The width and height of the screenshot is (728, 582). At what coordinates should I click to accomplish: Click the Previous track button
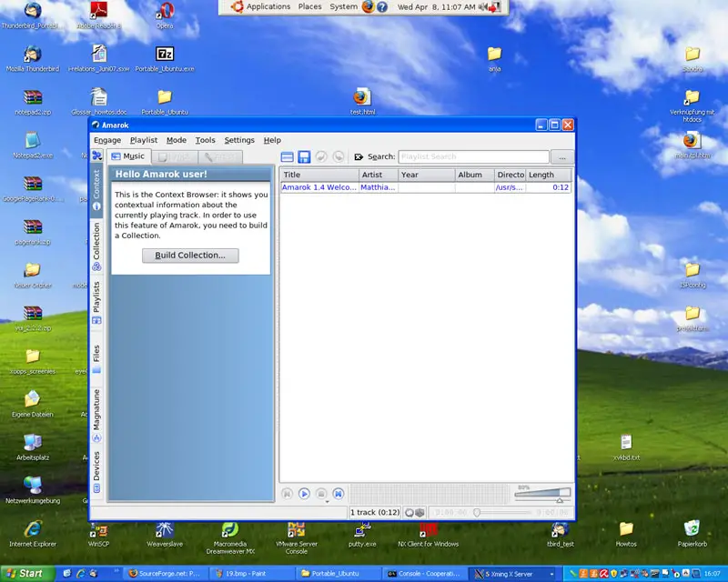coord(287,494)
